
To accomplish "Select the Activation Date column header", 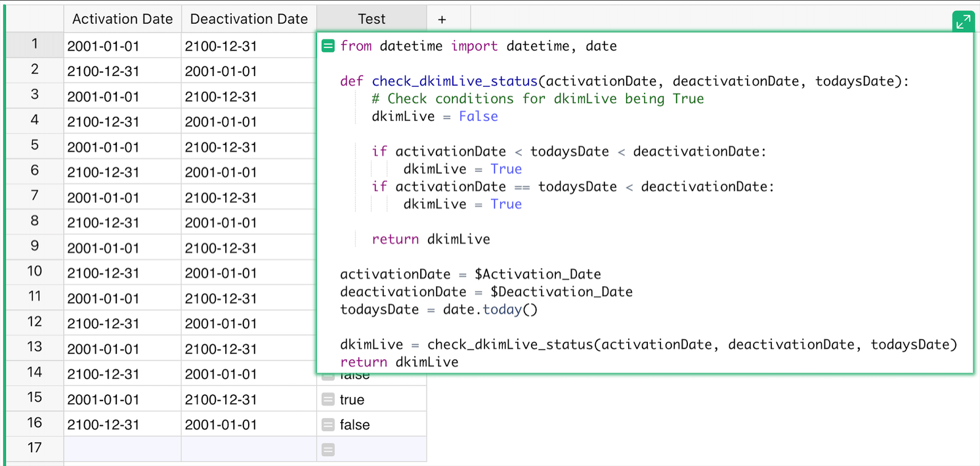I will [x=123, y=19].
